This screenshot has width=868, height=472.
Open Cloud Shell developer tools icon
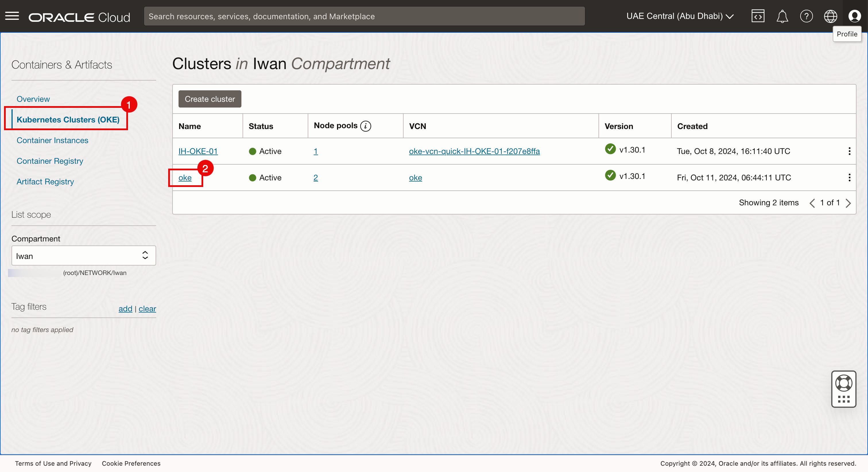point(758,16)
